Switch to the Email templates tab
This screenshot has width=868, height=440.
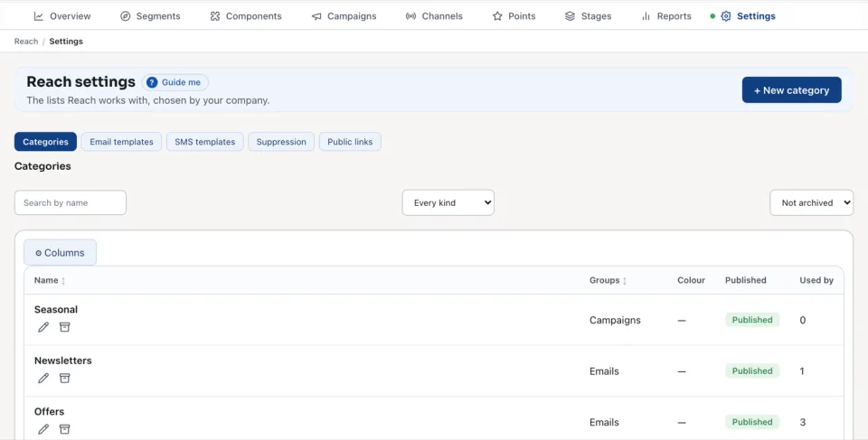tap(121, 142)
